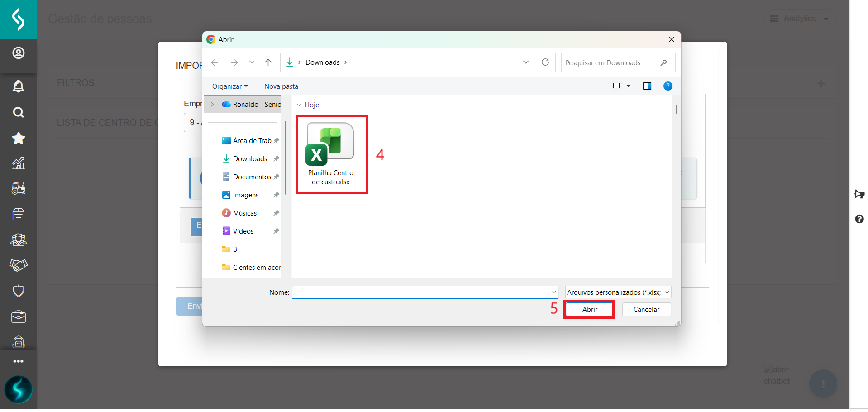Viewport: 868px width, 412px height.
Task: Open the view layout options dropdown arrow
Action: [628, 86]
